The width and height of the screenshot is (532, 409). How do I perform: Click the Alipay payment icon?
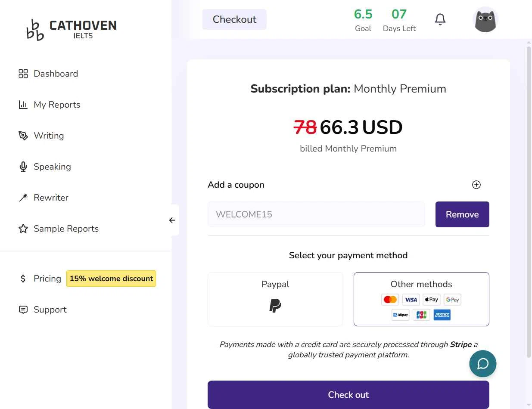401,315
